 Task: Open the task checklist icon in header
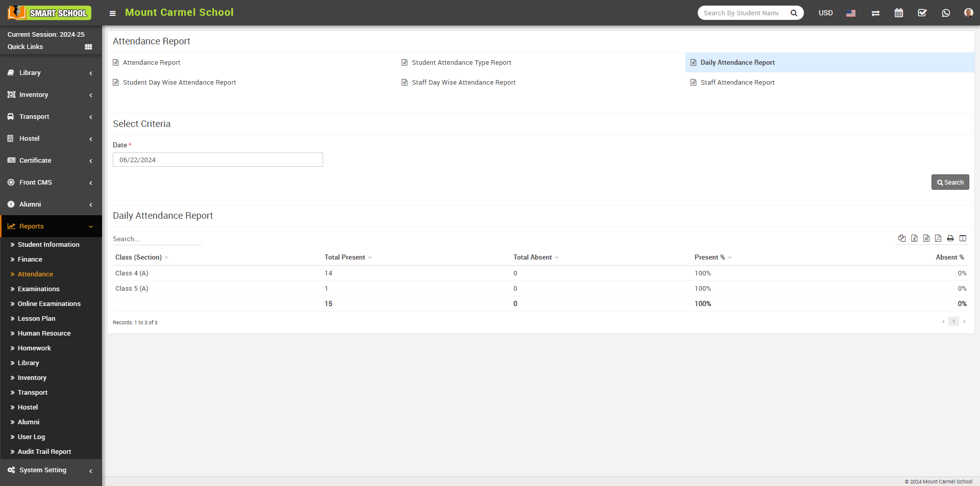click(x=922, y=13)
